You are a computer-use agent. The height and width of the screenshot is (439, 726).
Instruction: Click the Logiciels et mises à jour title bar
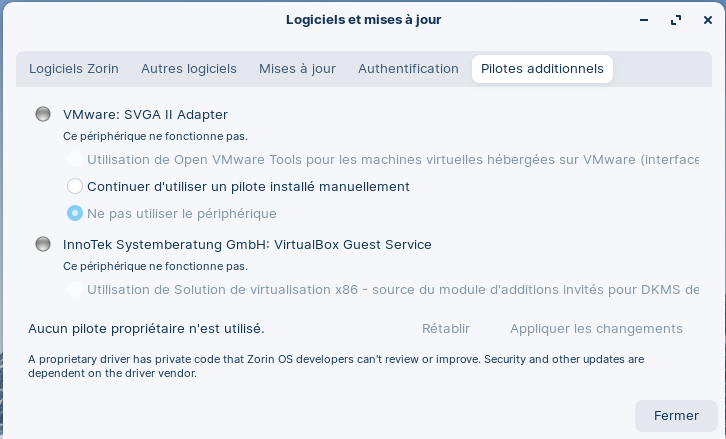363,19
